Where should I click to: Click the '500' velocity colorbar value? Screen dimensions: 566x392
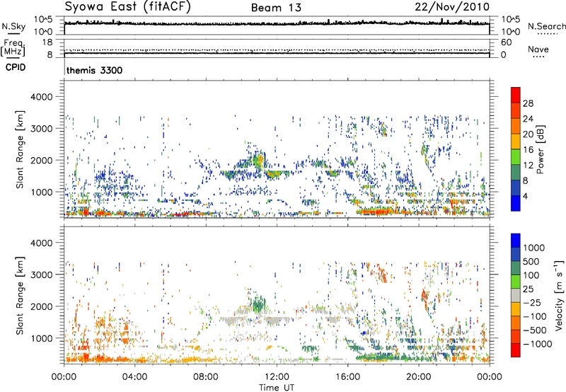(x=531, y=262)
